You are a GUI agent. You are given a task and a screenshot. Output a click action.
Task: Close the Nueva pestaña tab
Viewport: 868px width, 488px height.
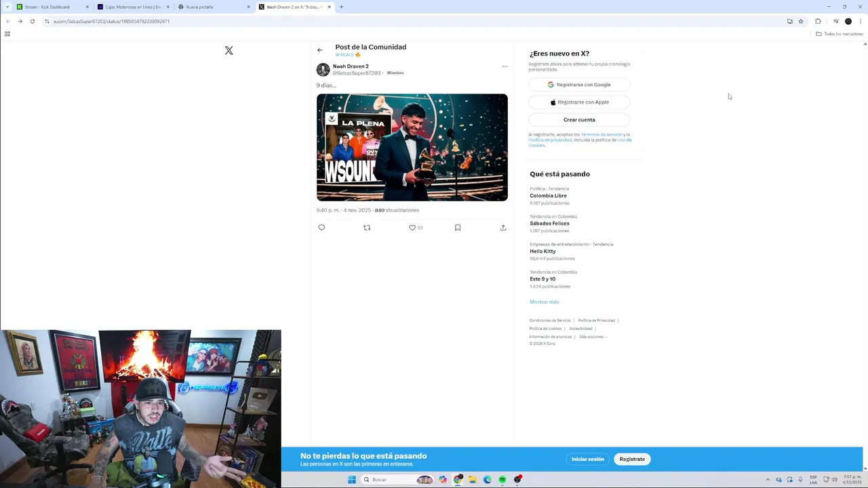tap(249, 7)
